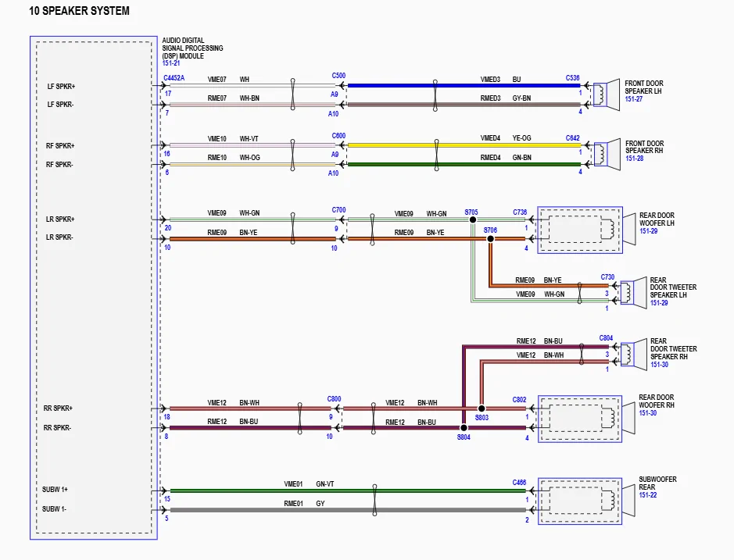Select the S706 splice dot
Viewport: 734px width, 560px height.
[x=491, y=239]
